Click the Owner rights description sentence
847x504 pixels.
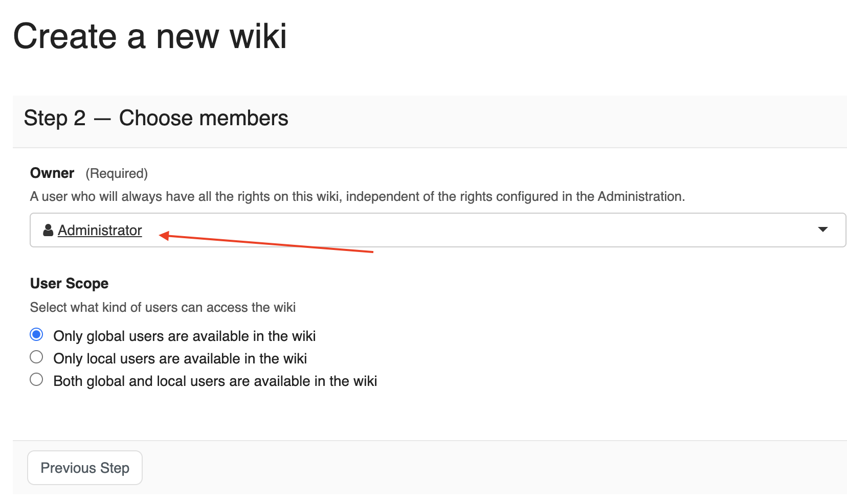pyautogui.click(x=357, y=197)
